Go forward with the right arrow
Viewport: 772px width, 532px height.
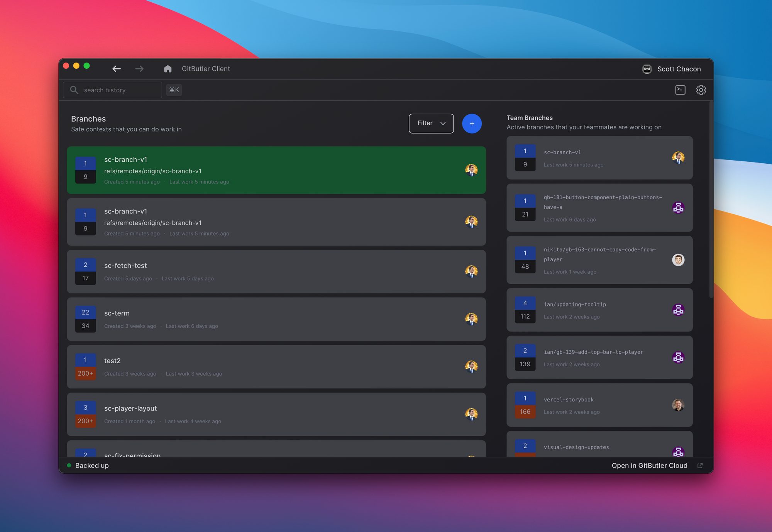pyautogui.click(x=139, y=69)
